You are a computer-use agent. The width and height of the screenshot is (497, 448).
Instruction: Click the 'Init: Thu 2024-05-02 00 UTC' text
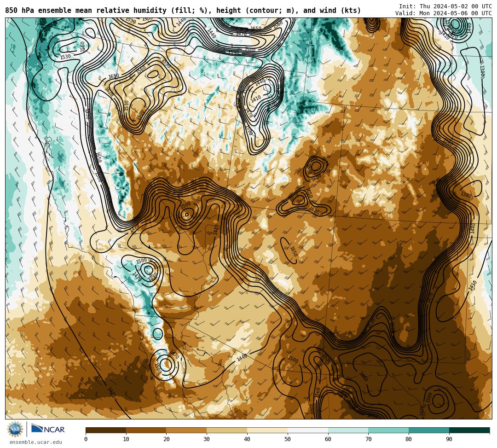[x=445, y=6]
